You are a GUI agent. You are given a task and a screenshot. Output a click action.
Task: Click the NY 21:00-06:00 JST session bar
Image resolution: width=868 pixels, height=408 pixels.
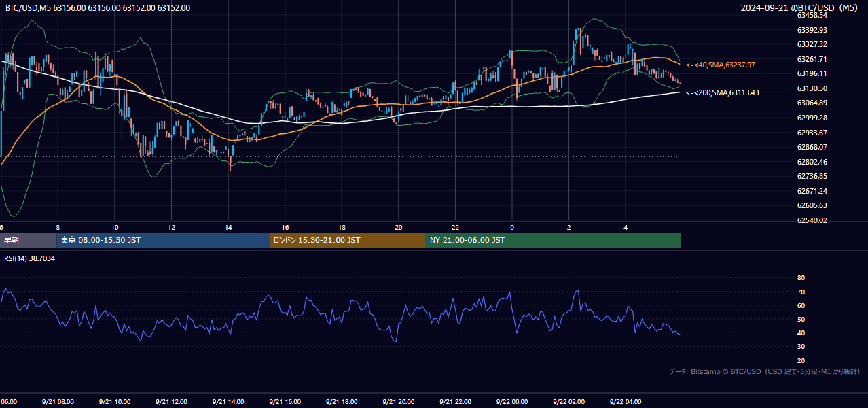point(554,240)
